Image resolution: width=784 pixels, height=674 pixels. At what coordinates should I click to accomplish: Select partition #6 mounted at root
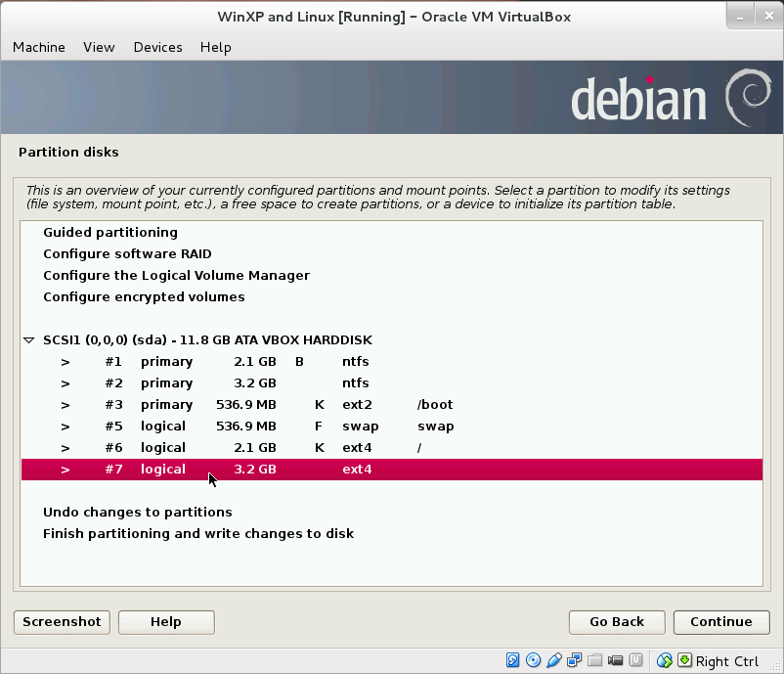293,447
